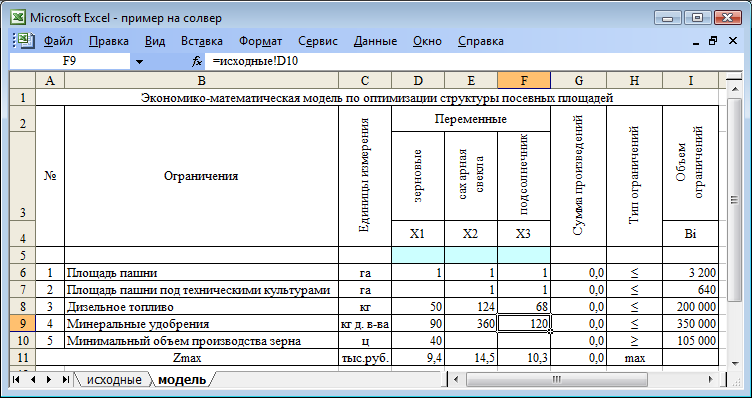This screenshot has width=752, height=398.
Task: Select column E header
Action: pos(471,81)
